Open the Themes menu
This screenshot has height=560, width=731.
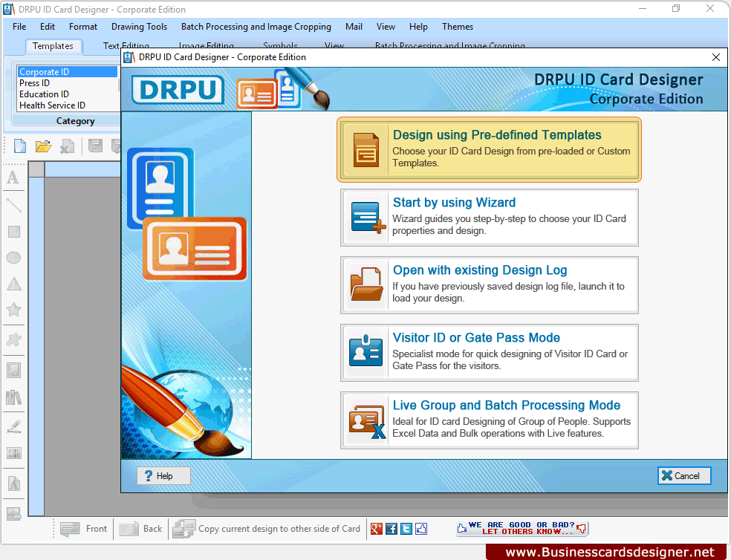pyautogui.click(x=458, y=27)
